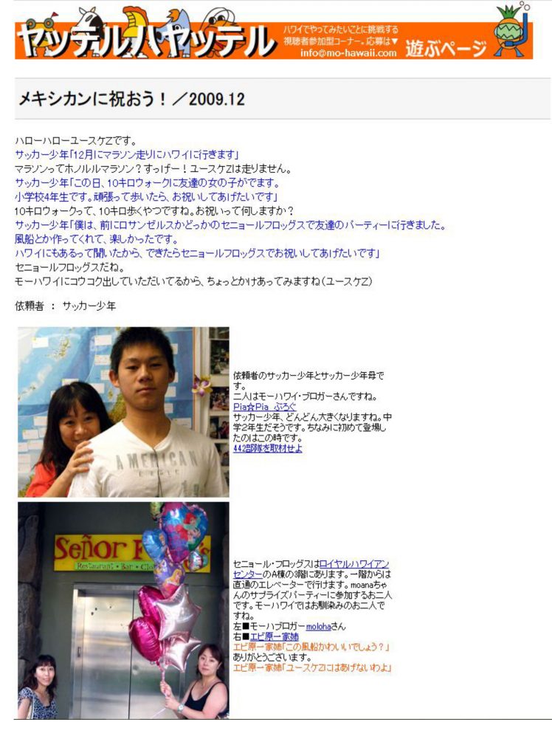Image resolution: width=552 pixels, height=756 pixels.
Task: Visit the moloha blogger link
Action: pos(318,627)
